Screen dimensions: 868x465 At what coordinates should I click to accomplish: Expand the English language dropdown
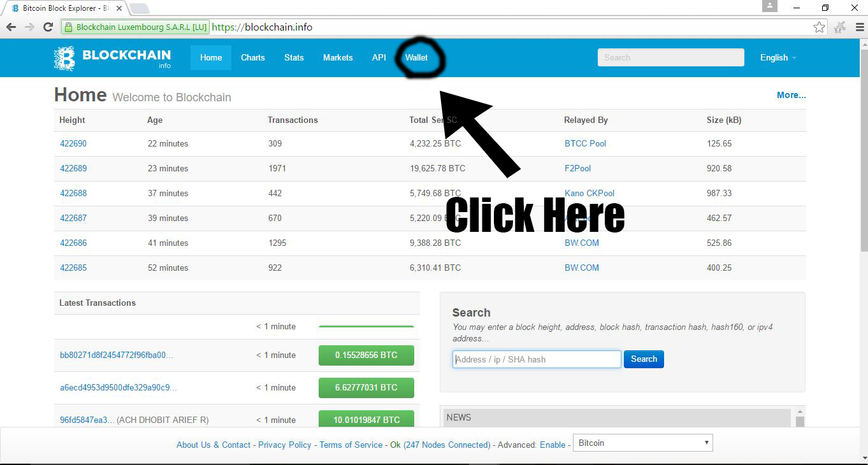pos(778,57)
